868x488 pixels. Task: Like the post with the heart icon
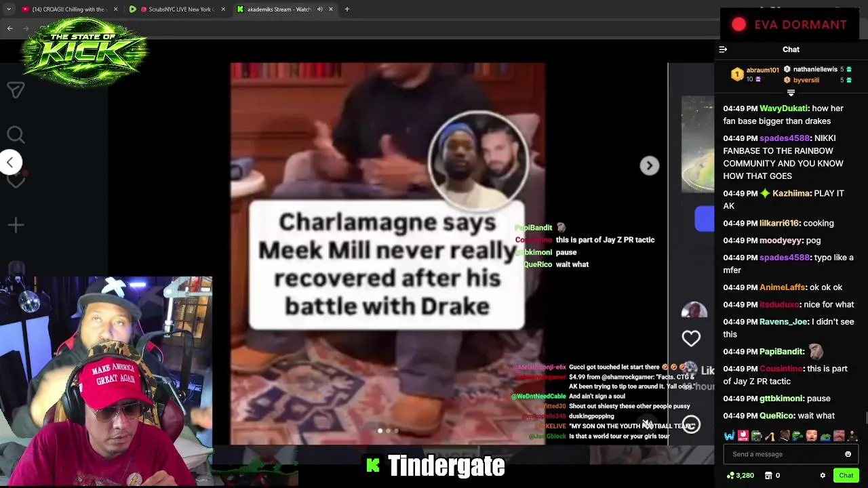pos(691,338)
